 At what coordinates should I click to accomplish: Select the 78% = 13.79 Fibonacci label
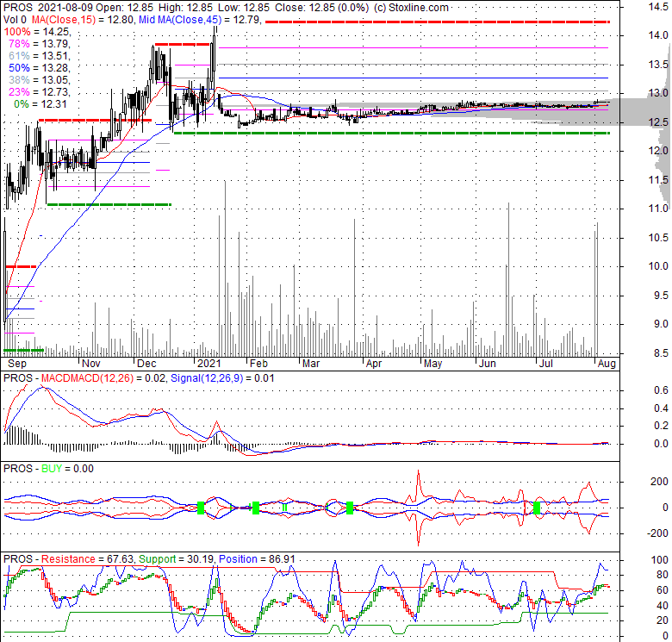point(40,44)
